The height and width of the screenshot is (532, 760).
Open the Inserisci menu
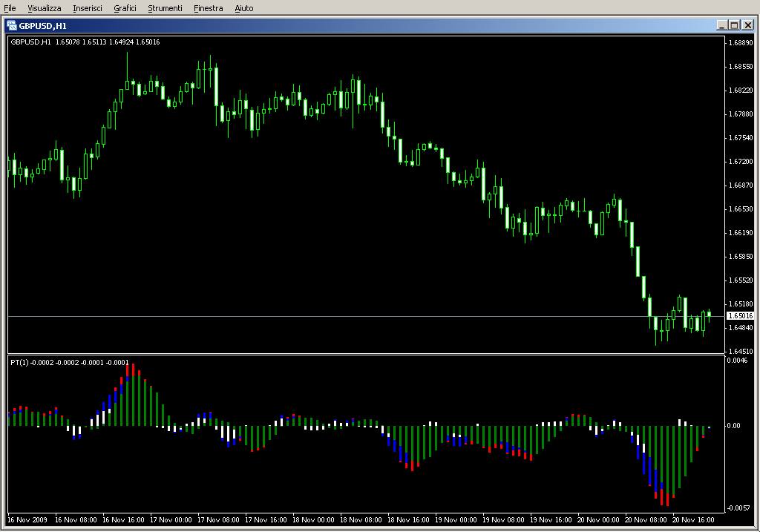(88, 8)
